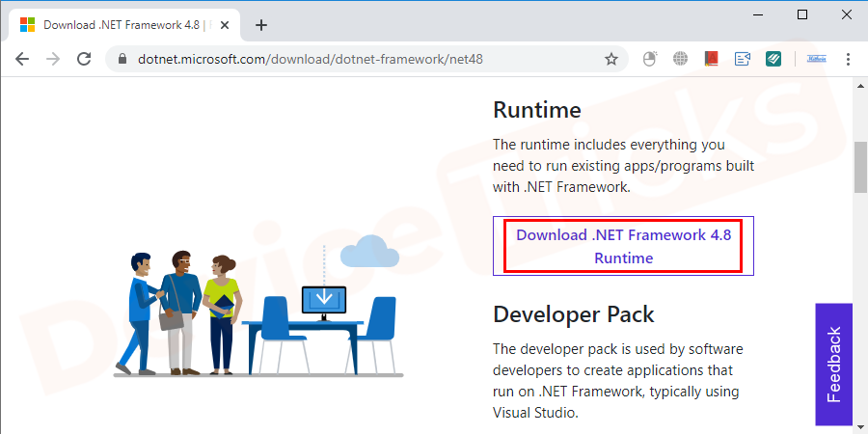
Task: Click the Developer Pack heading
Action: tap(574, 314)
